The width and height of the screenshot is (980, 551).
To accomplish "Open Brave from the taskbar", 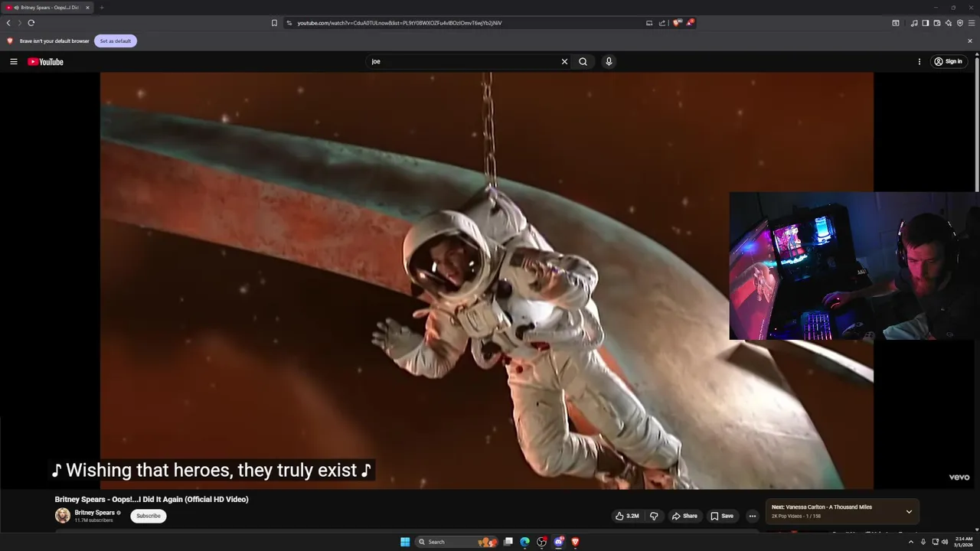I will [x=576, y=542].
